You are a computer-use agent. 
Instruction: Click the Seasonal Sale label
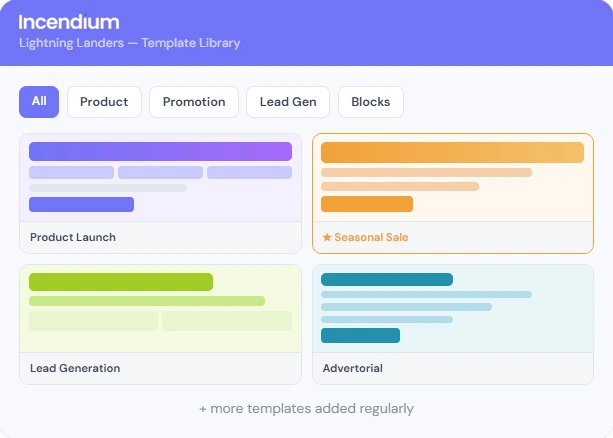(x=371, y=237)
